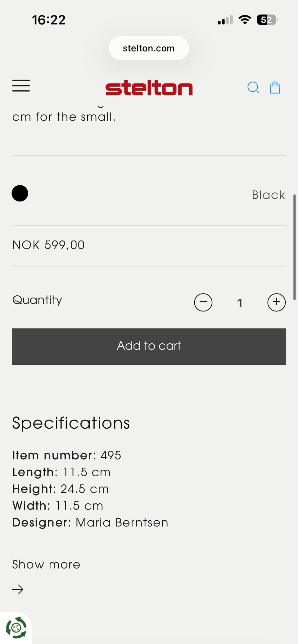Tap the battery indicator in status bar

tap(267, 20)
